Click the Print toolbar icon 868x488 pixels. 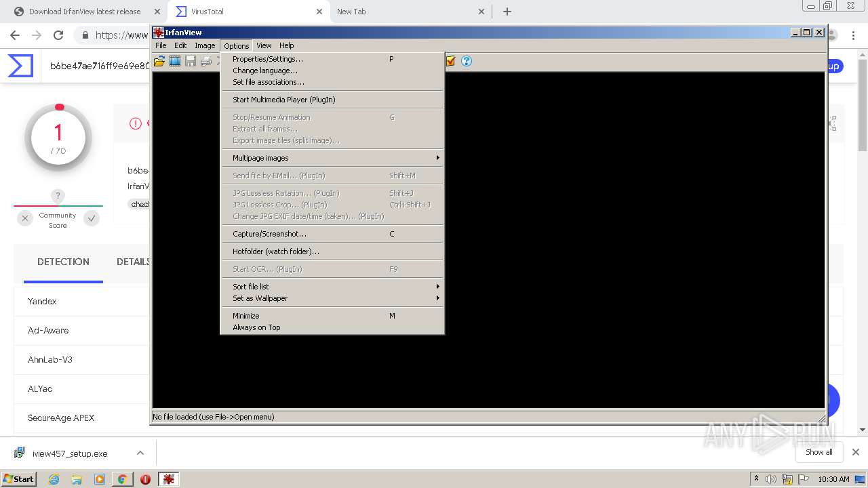pyautogui.click(x=206, y=61)
